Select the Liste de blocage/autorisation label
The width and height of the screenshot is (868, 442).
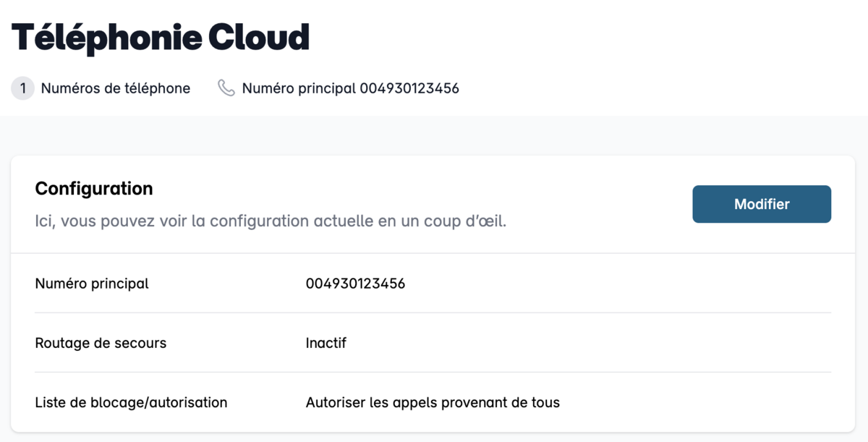131,402
